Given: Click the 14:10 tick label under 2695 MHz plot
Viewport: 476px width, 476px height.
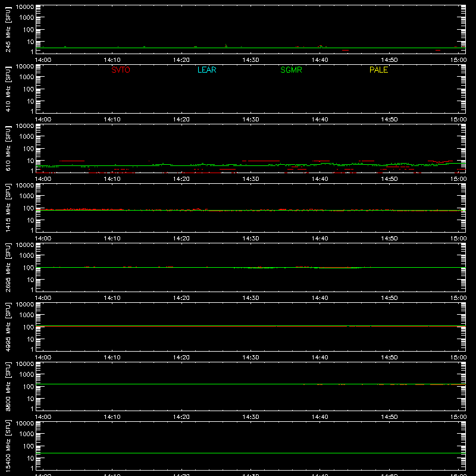Looking at the screenshot, I should pyautogui.click(x=112, y=298).
